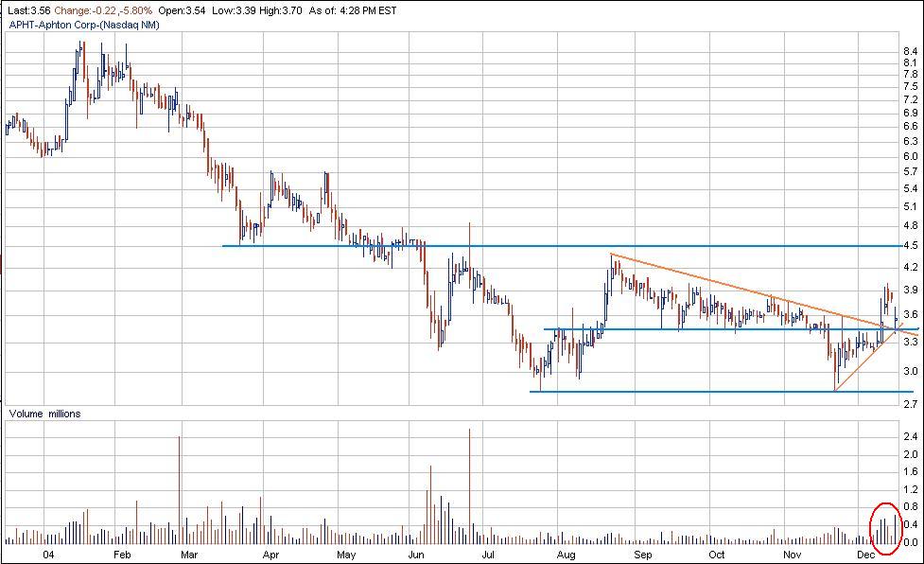Viewport: 924px width, 564px height.
Task: Click the 2.0 volume axis value
Action: (910, 454)
